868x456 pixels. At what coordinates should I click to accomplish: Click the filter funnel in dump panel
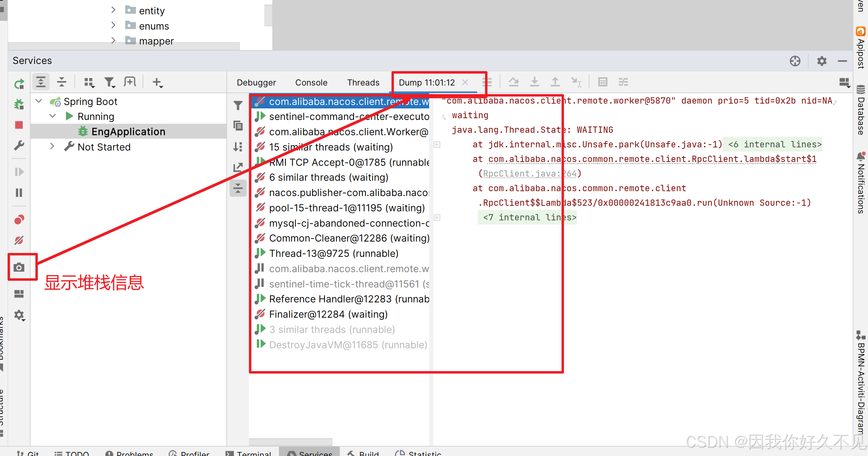pos(238,105)
